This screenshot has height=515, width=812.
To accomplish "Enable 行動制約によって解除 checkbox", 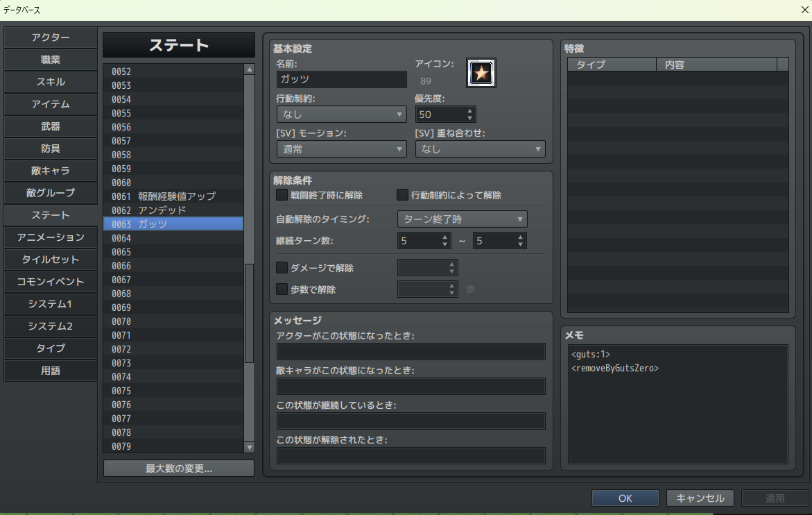I will point(402,195).
